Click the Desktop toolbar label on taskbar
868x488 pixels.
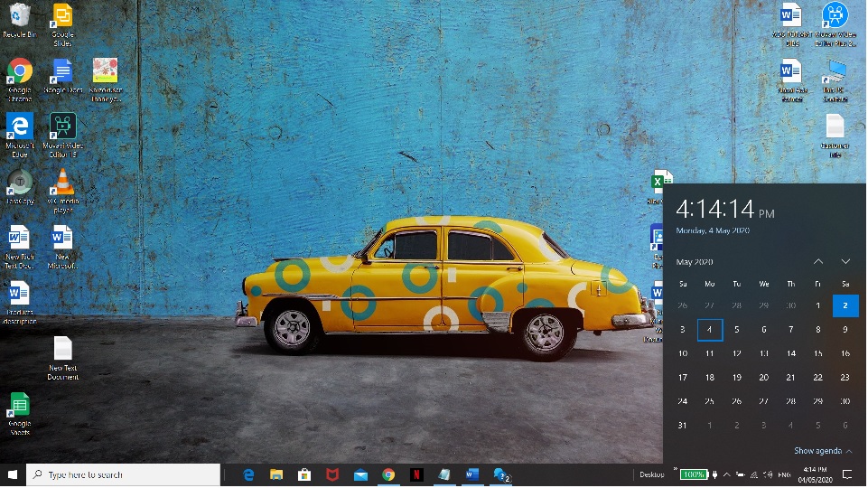pos(652,475)
